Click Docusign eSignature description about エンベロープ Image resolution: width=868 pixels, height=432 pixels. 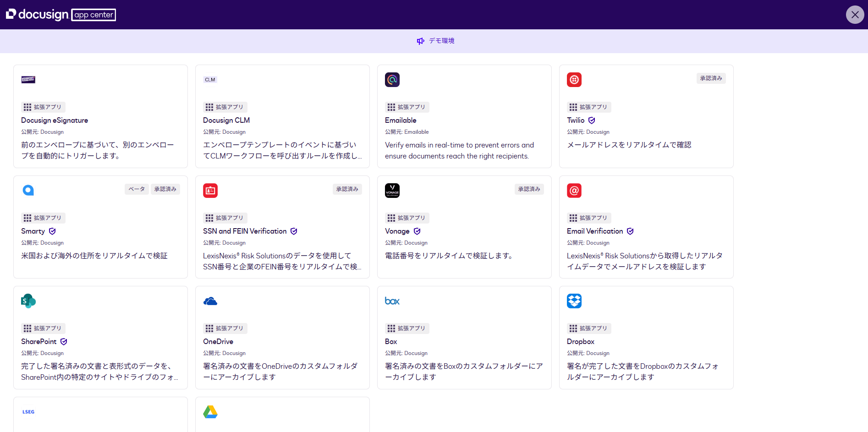[x=98, y=151]
